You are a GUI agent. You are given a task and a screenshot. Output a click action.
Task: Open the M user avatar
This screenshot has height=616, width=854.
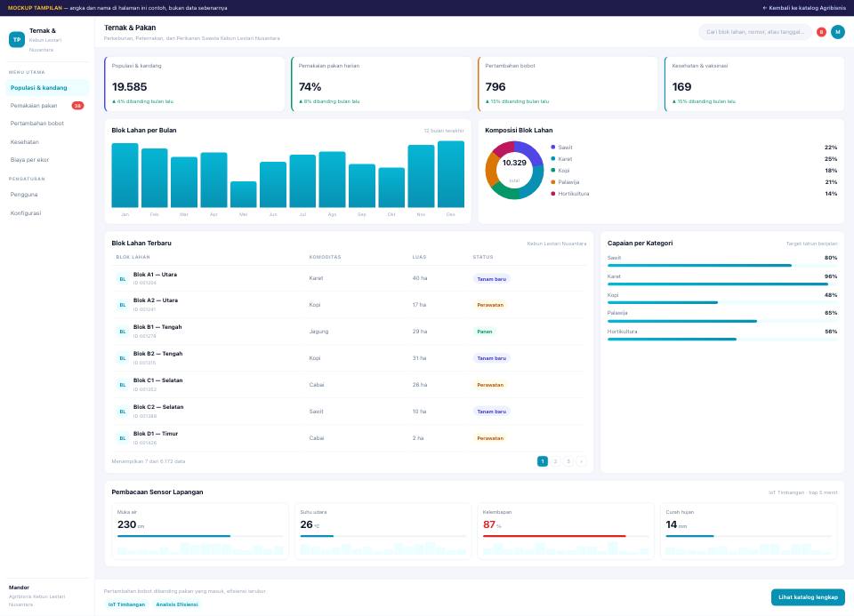pyautogui.click(x=838, y=32)
